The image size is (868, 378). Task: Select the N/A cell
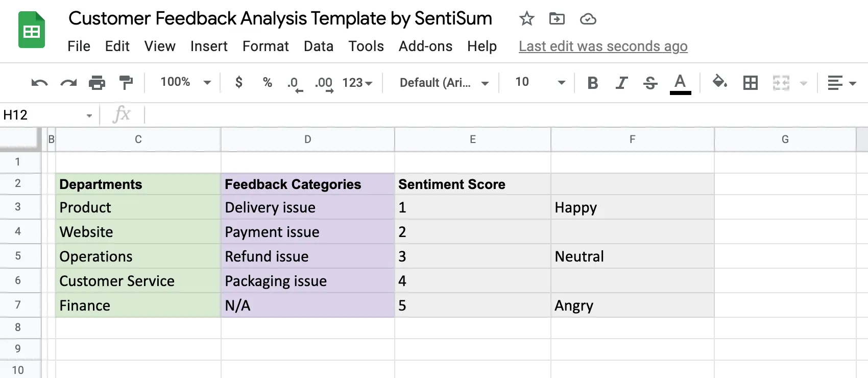coord(308,305)
